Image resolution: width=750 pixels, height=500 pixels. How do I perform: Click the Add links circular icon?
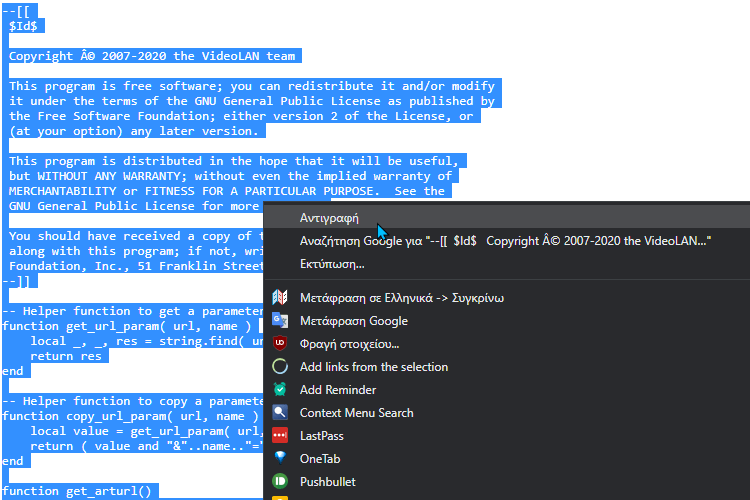tap(280, 367)
